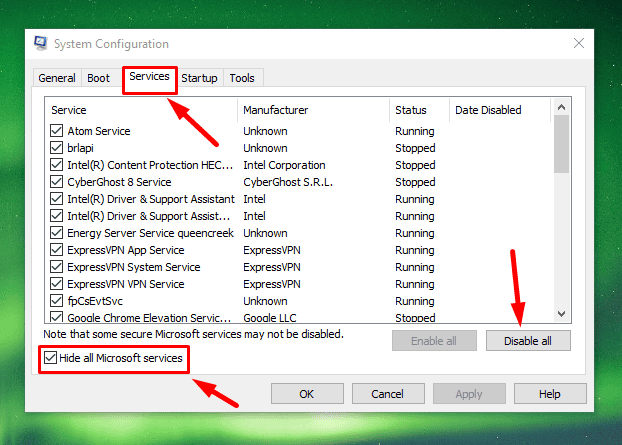Click the scrollbar up arrow

(x=561, y=107)
